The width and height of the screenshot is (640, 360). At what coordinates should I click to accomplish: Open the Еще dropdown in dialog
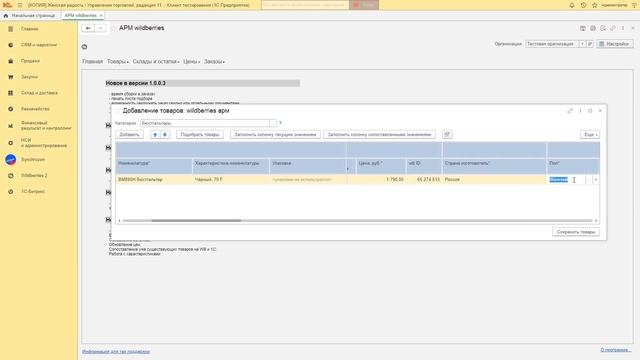590,135
